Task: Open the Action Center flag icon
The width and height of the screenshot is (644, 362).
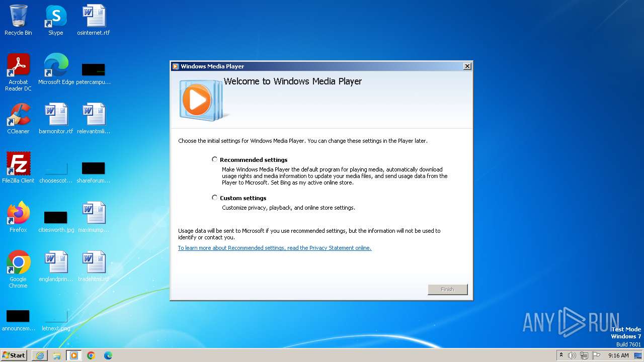Action: pyautogui.click(x=596, y=355)
